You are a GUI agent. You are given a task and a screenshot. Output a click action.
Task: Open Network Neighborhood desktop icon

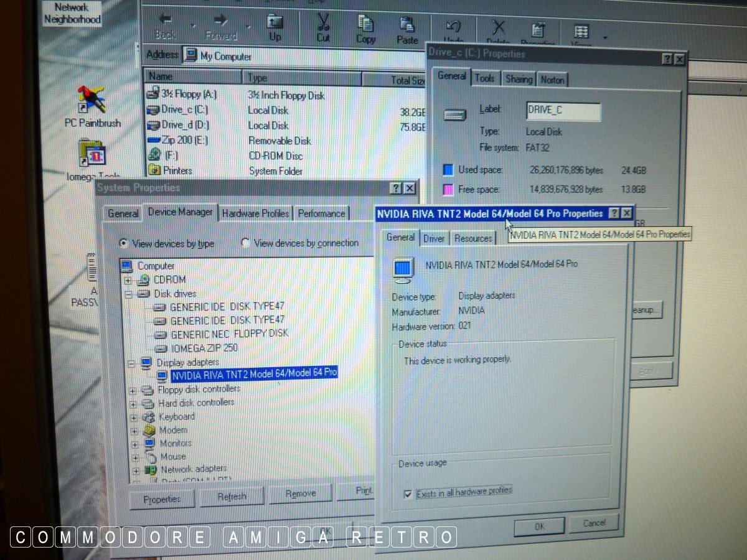[72, 13]
